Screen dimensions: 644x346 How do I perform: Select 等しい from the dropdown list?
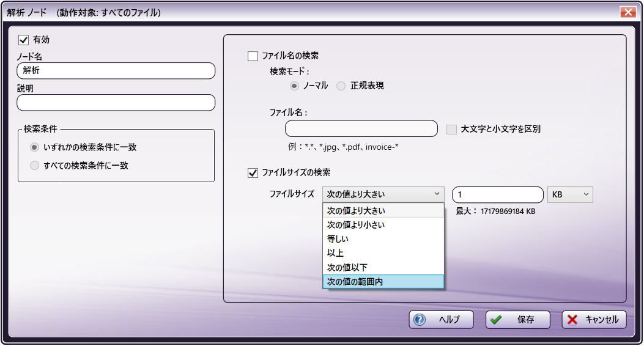click(x=383, y=239)
